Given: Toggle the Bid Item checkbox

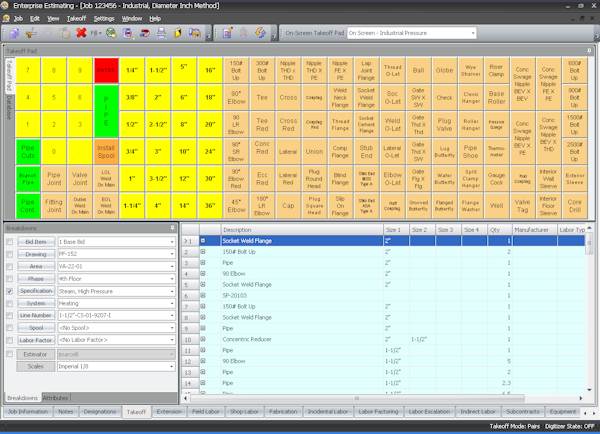Looking at the screenshot, I should (10, 242).
